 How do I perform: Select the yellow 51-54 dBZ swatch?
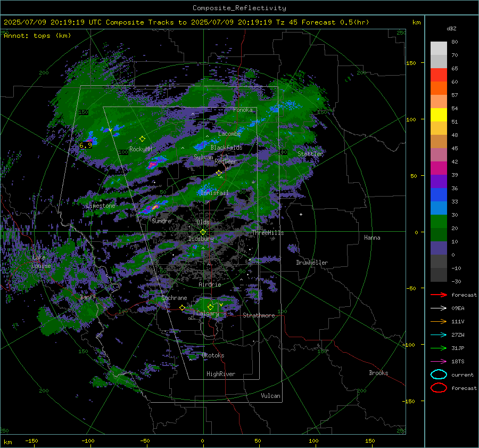(439, 115)
